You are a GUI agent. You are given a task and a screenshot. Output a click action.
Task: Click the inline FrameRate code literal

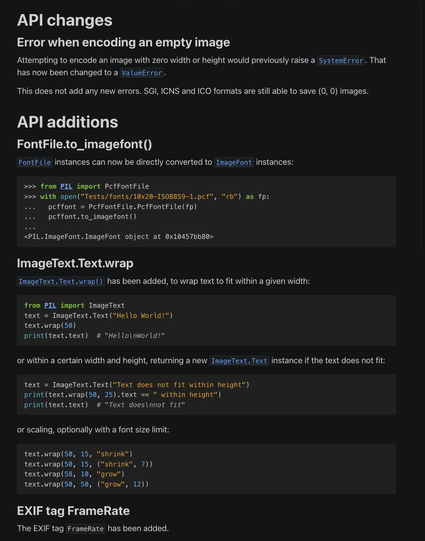click(x=85, y=529)
